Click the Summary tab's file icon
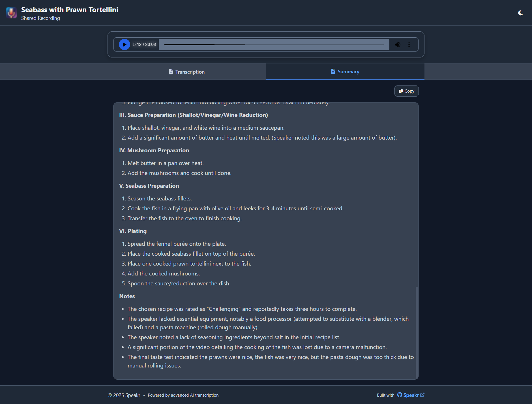Image resolution: width=532 pixels, height=404 pixels. click(333, 72)
